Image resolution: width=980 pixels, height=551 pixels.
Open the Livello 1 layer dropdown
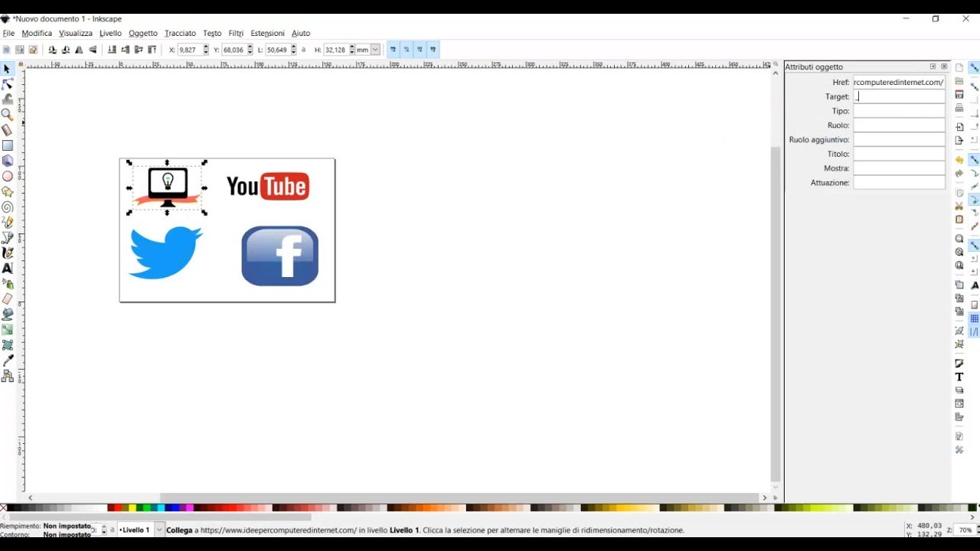click(x=159, y=530)
